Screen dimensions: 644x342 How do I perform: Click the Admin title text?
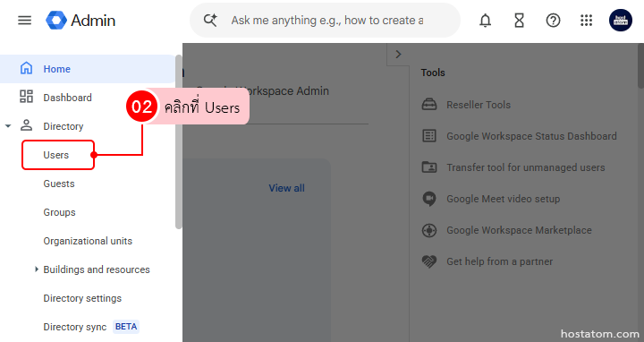[x=93, y=21]
